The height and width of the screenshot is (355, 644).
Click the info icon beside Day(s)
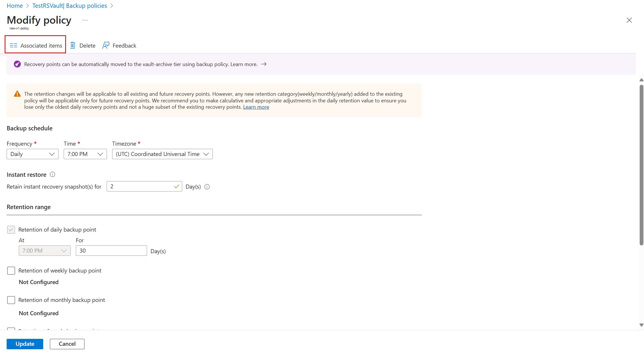207,187
